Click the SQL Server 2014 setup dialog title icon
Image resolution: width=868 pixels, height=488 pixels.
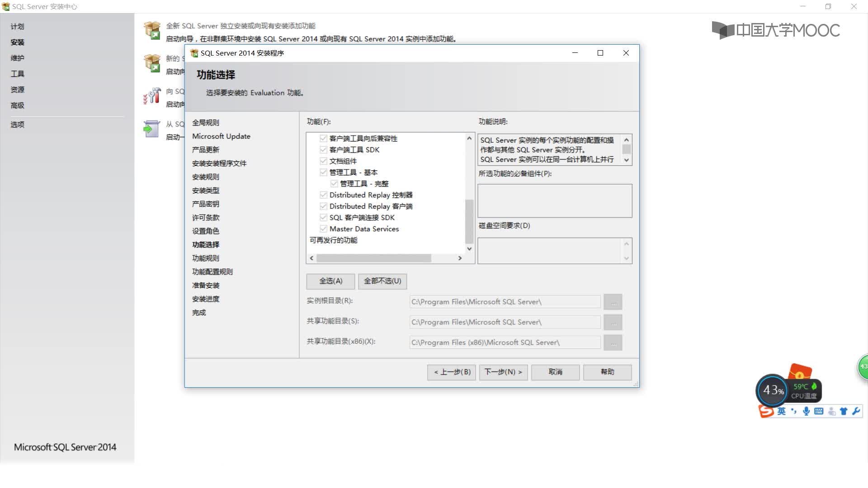[194, 53]
